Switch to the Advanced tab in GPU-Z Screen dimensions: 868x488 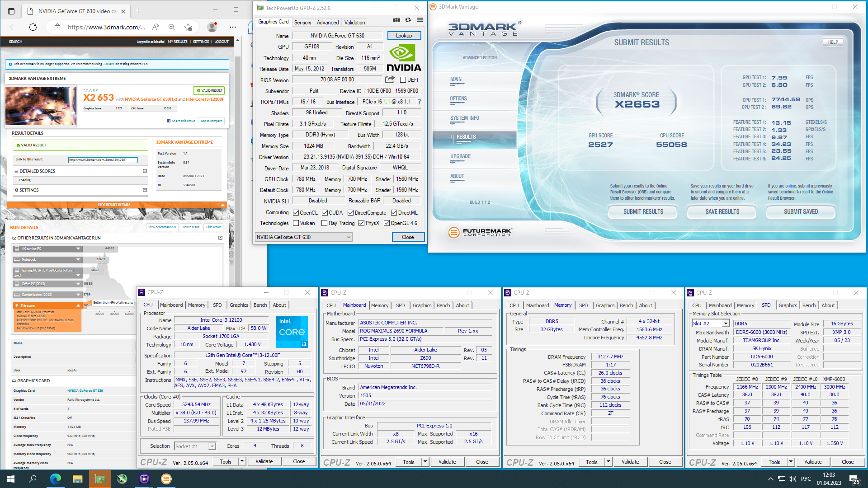pos(328,23)
